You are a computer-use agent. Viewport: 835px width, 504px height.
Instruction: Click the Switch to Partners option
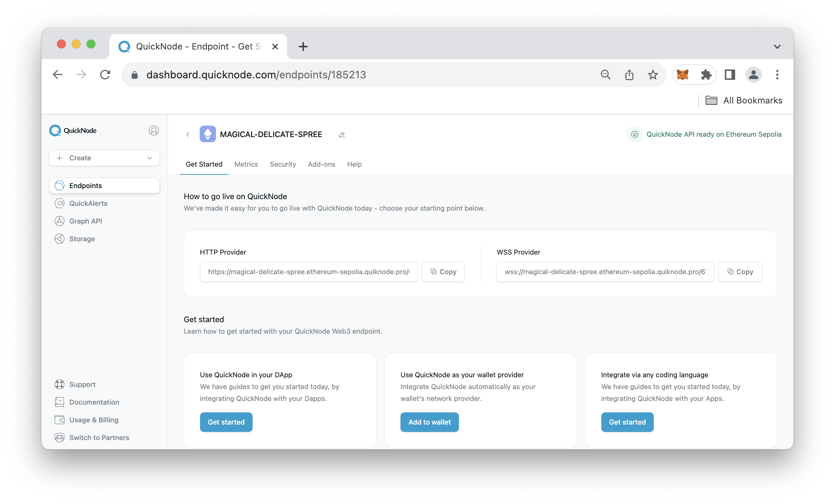[99, 437]
